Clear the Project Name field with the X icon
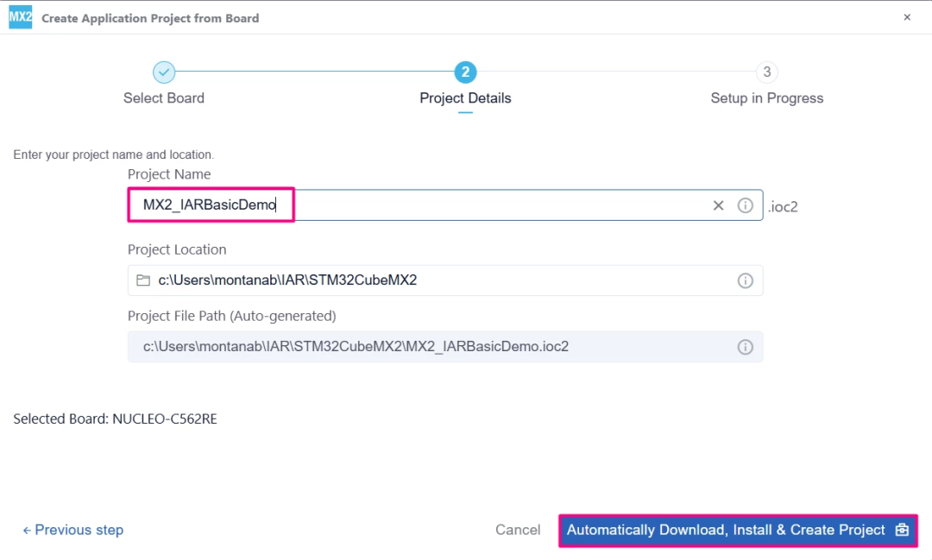Image resolution: width=932 pixels, height=560 pixels. [x=718, y=205]
